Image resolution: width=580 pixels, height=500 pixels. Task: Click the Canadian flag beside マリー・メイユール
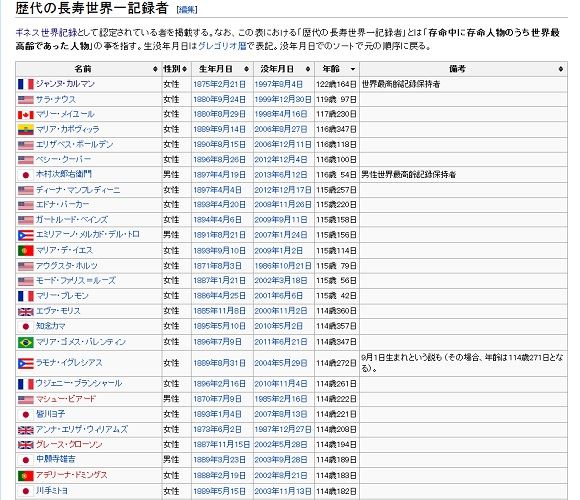click(x=26, y=115)
